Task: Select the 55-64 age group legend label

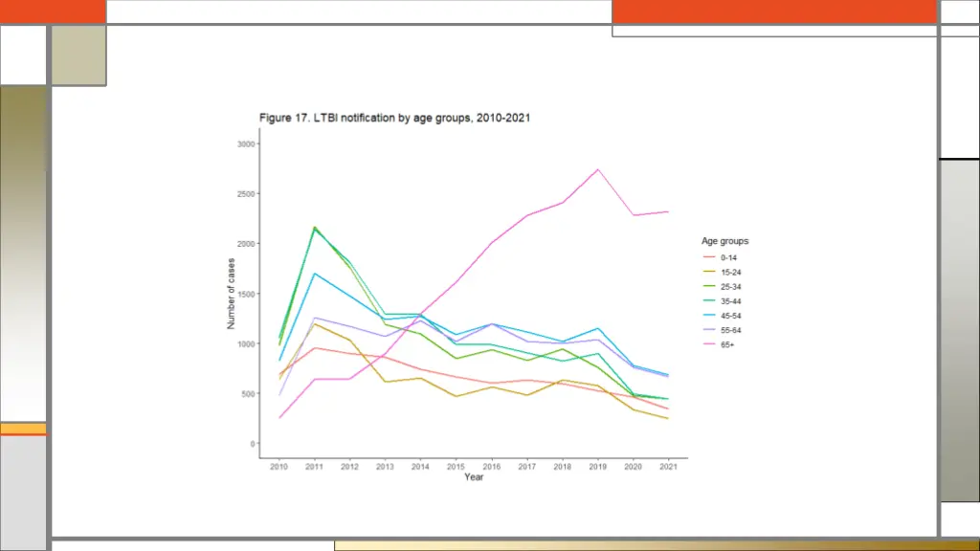Action: 730,330
